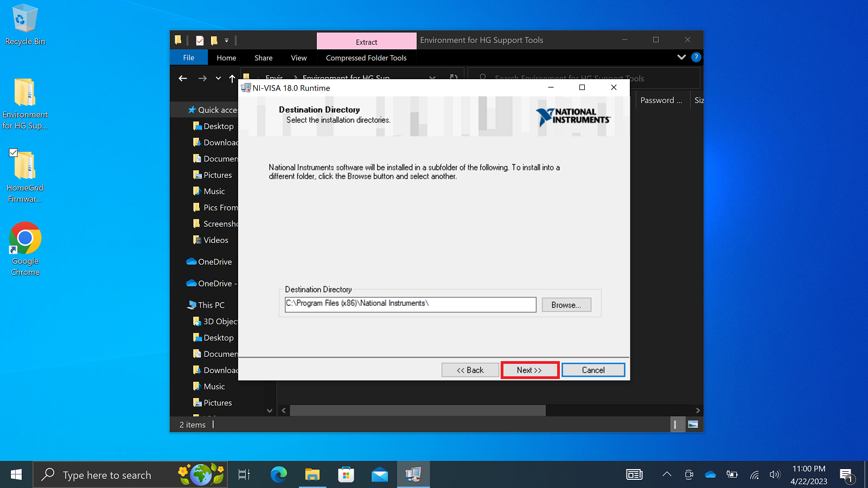Viewport: 868px width, 488px height.
Task: Switch to the Home ribbon tab
Action: (226, 57)
